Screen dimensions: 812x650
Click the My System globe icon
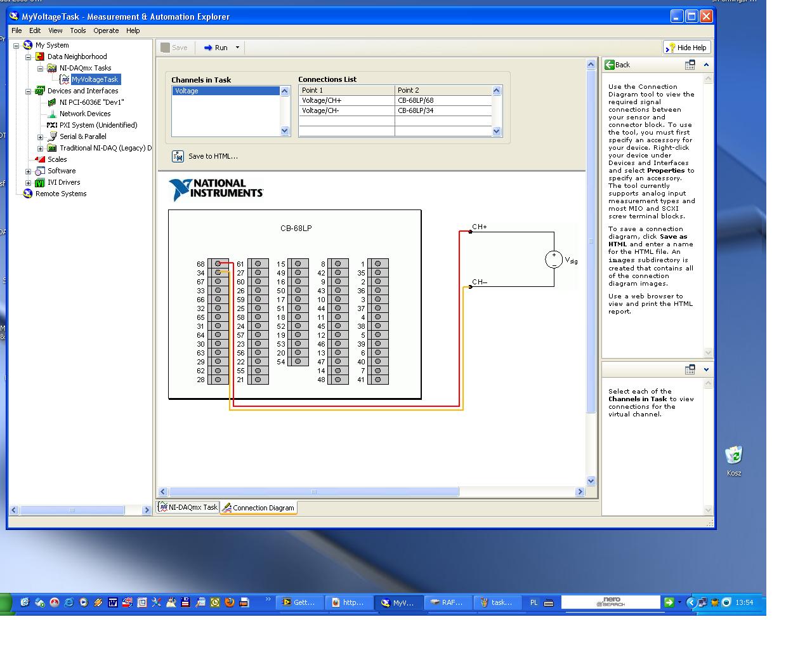[x=28, y=45]
